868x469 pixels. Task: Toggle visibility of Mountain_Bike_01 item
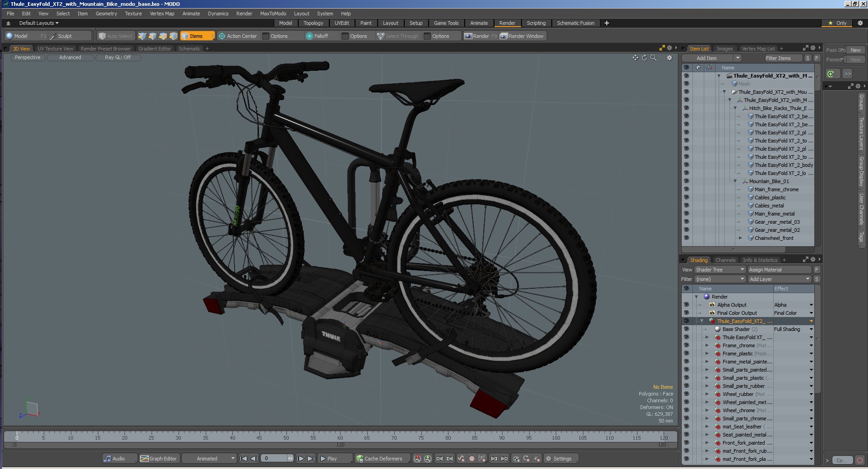pyautogui.click(x=686, y=181)
